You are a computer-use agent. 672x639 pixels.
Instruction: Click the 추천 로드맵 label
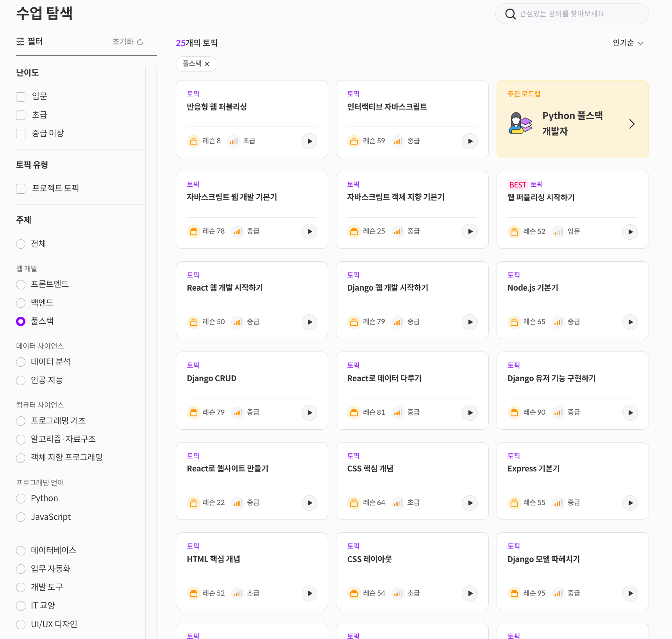click(x=524, y=94)
